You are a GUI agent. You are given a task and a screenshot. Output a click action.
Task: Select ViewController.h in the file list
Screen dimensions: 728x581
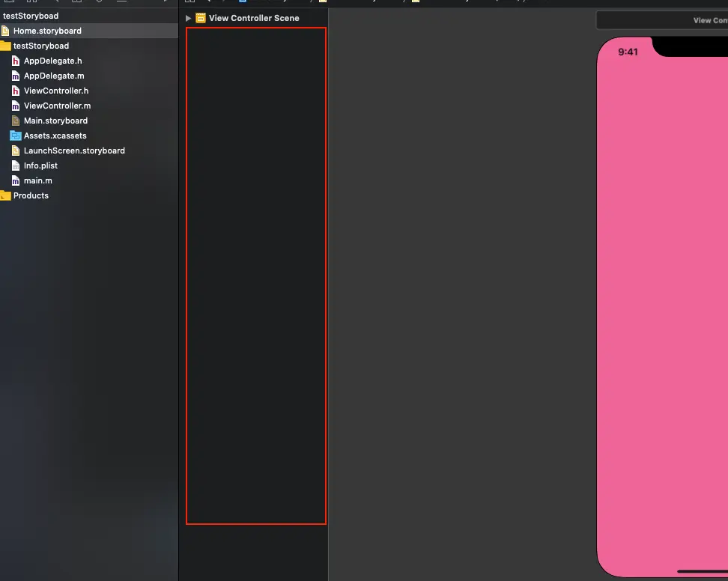[56, 91]
